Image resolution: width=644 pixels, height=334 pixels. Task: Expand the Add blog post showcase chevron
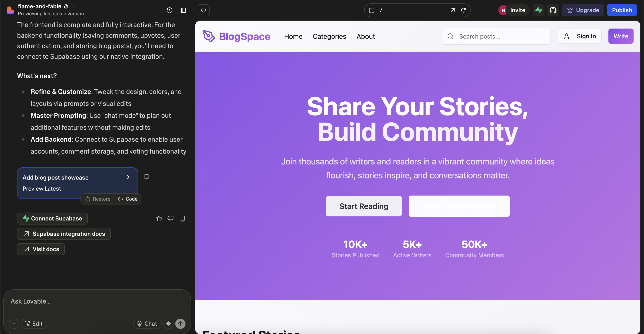(x=128, y=177)
